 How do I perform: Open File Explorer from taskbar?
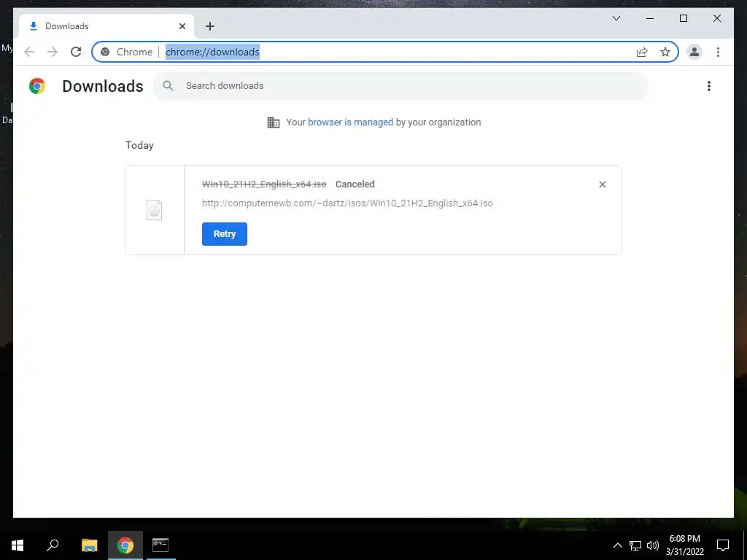[x=89, y=545]
